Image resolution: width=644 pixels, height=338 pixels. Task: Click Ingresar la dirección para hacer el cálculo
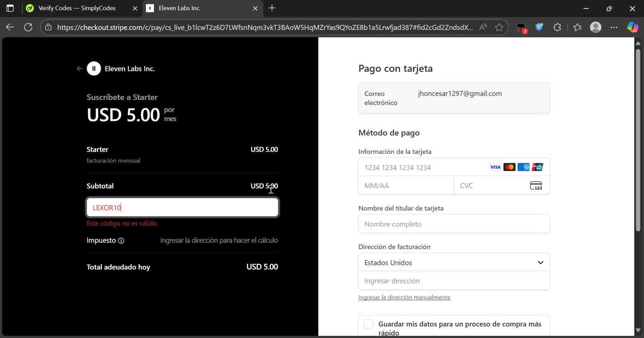[x=219, y=241]
